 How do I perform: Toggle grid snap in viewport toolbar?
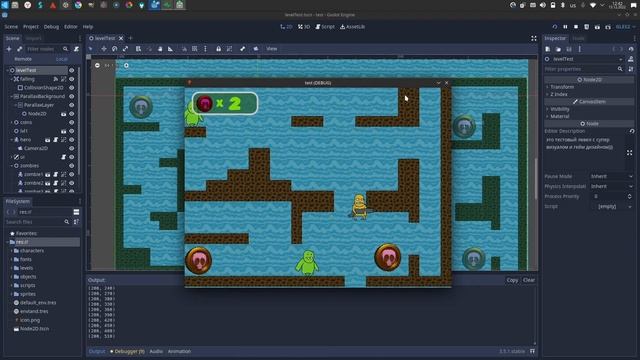tap(195, 49)
